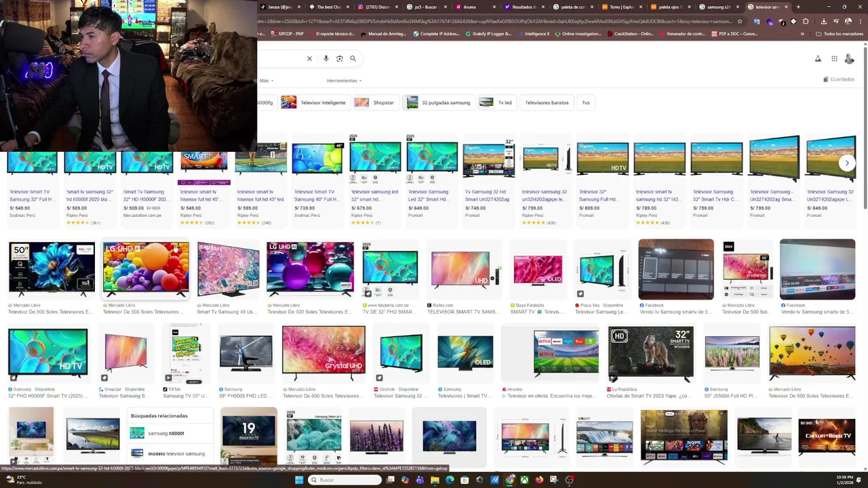Viewport: 868px width, 488px height.
Task: Open Chrome downloads icon
Action: click(x=823, y=21)
